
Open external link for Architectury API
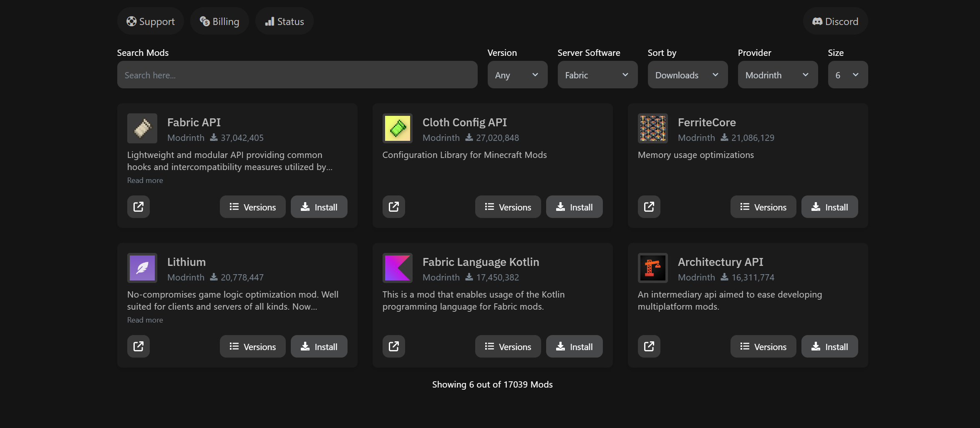tap(649, 346)
